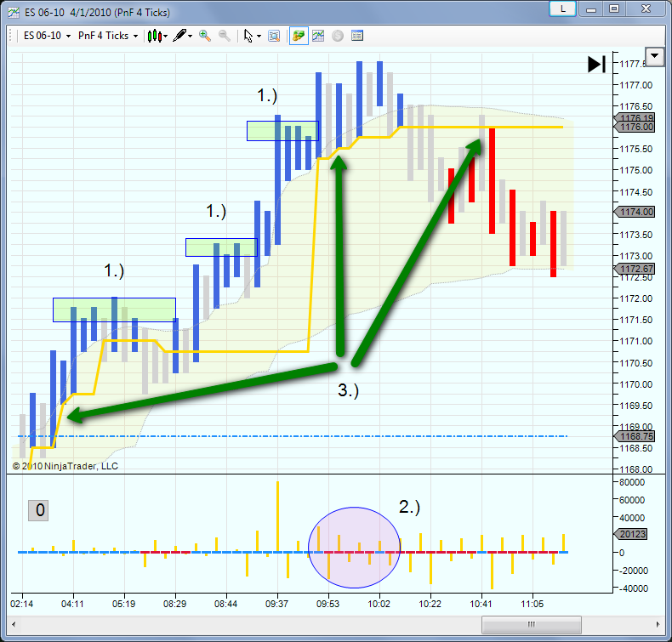The image size is (672, 642).
Task: Click the horizontal scrollbar left arrow
Action: pyautogui.click(x=14, y=624)
